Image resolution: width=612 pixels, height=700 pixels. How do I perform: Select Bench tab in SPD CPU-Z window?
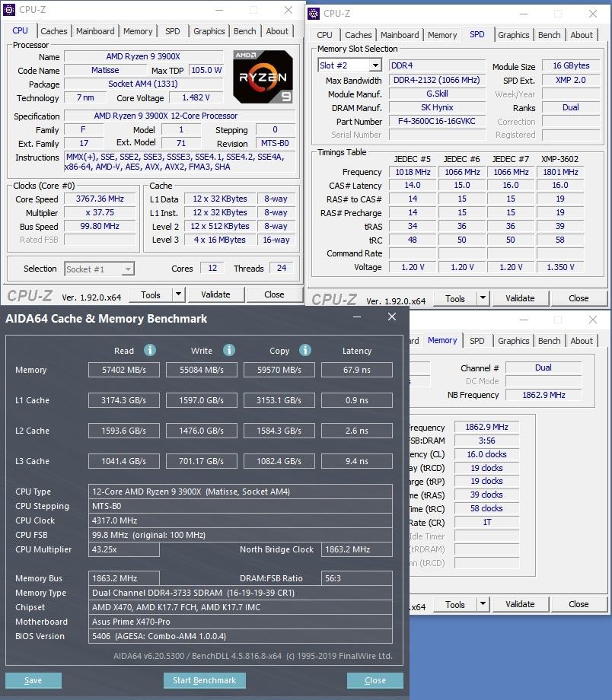(x=549, y=35)
